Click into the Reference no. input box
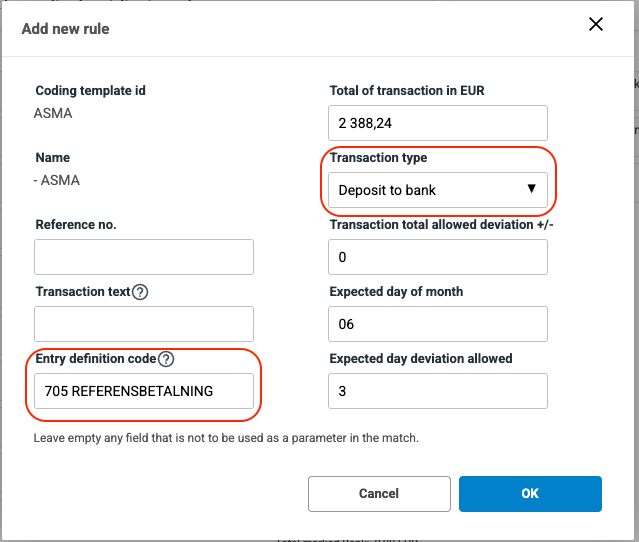The height and width of the screenshot is (542, 639). 144,257
